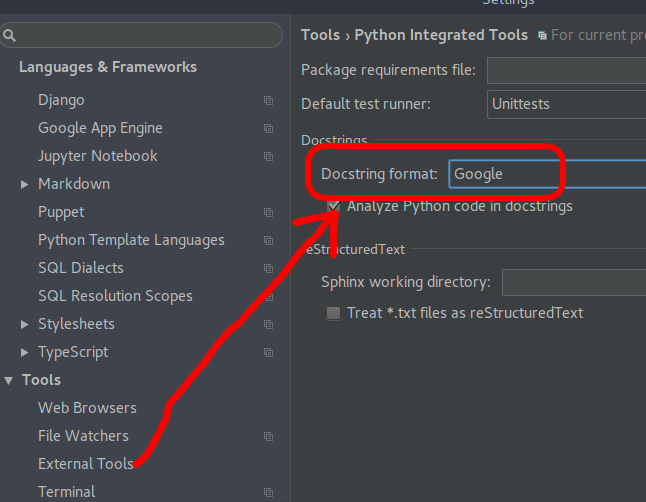Click the 'Package requirements file:' label
Screen dimensions: 646x502
pyautogui.click(x=388, y=70)
